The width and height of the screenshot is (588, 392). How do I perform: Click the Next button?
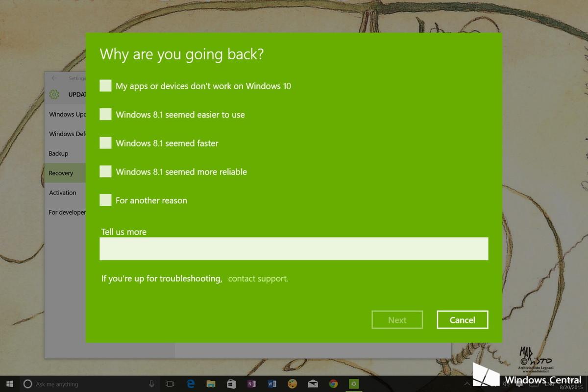pos(397,319)
